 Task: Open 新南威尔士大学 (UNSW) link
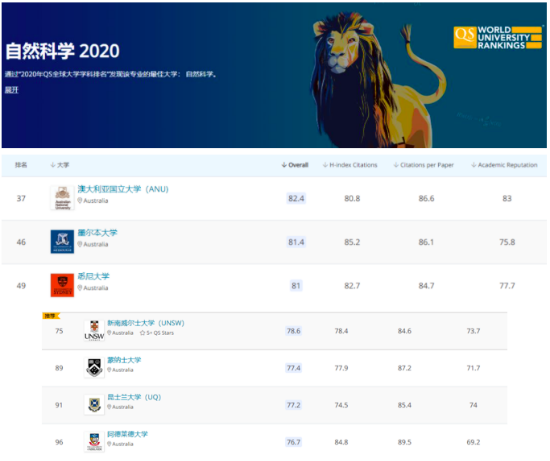click(x=146, y=323)
